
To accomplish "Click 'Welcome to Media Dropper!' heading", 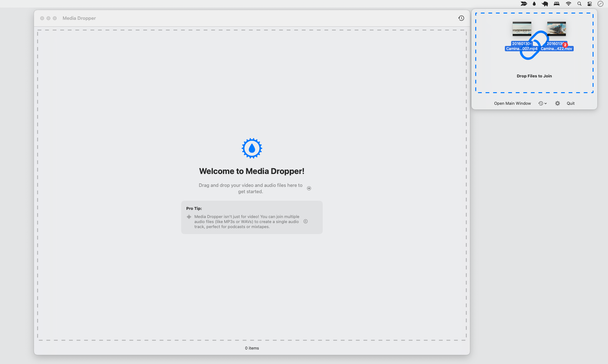I will tap(252, 171).
